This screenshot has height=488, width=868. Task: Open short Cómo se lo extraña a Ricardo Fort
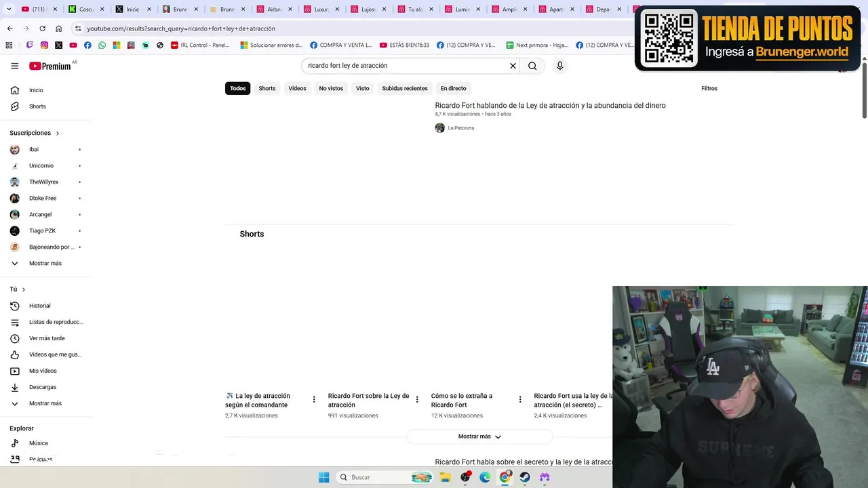coord(462,400)
